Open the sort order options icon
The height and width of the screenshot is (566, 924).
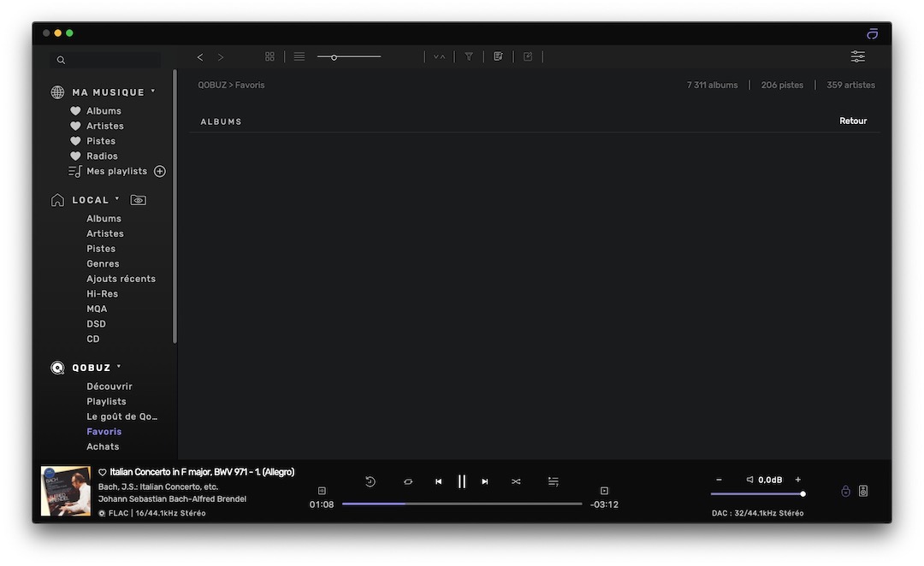point(440,56)
